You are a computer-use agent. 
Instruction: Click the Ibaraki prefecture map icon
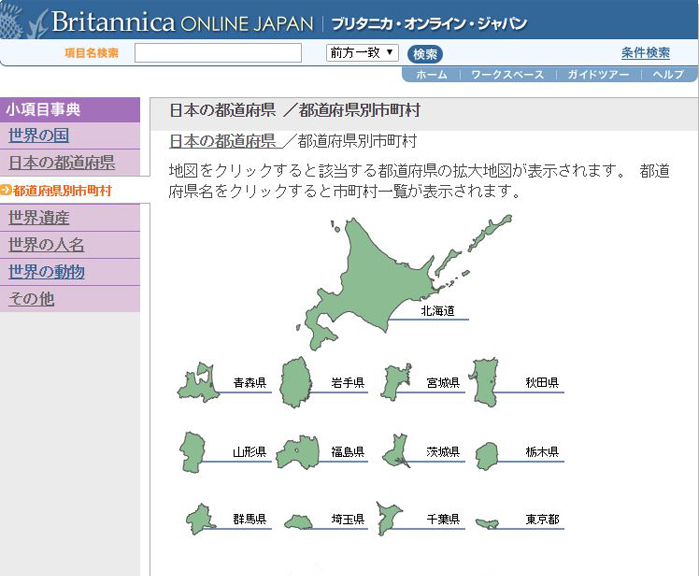click(396, 451)
